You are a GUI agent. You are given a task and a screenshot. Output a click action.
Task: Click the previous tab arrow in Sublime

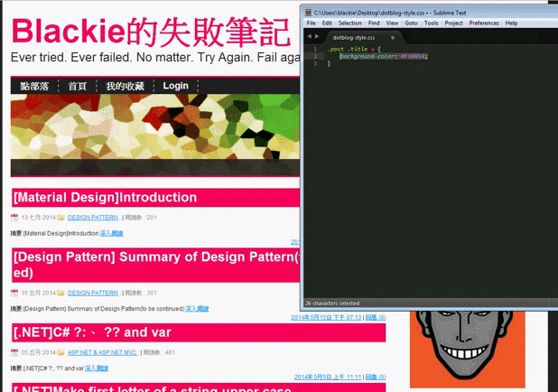click(308, 36)
